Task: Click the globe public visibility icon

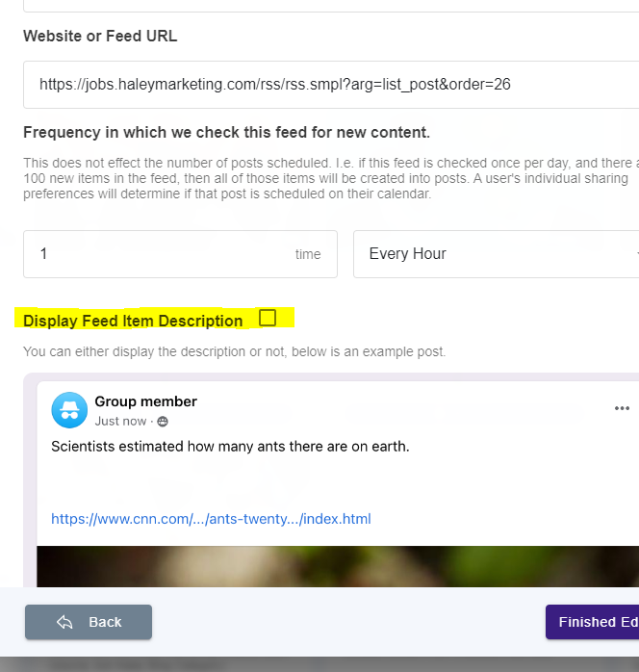Action: click(x=163, y=422)
